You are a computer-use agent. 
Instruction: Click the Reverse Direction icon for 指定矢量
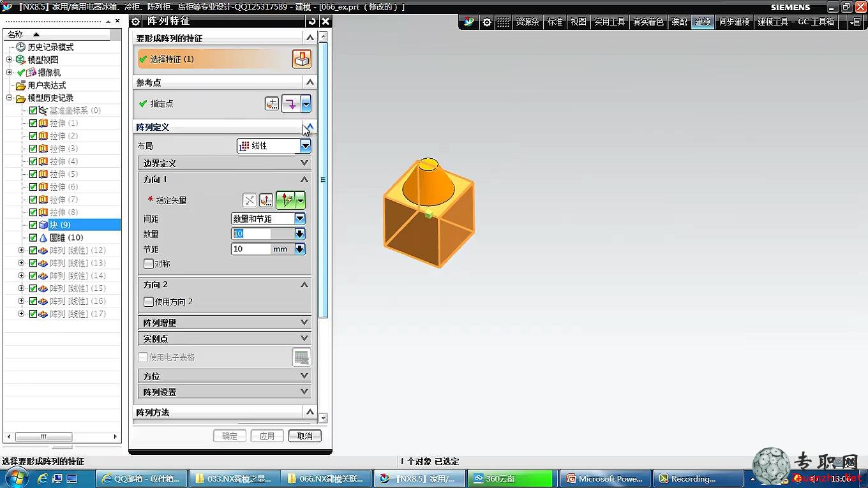coord(250,200)
